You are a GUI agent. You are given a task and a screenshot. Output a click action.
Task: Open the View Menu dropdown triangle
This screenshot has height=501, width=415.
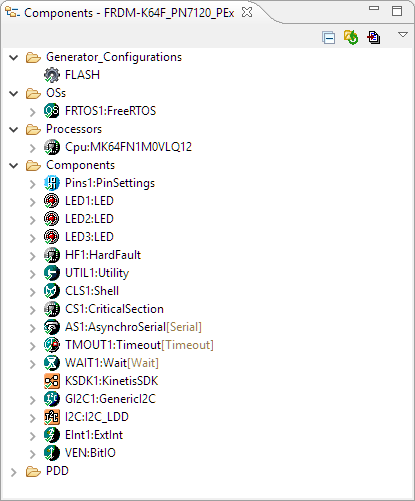click(403, 35)
